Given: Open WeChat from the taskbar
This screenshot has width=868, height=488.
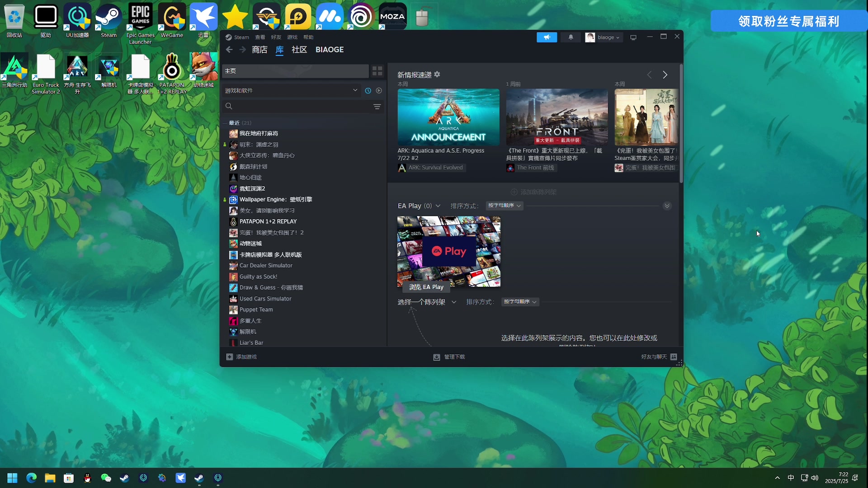Looking at the screenshot, I should 106,478.
